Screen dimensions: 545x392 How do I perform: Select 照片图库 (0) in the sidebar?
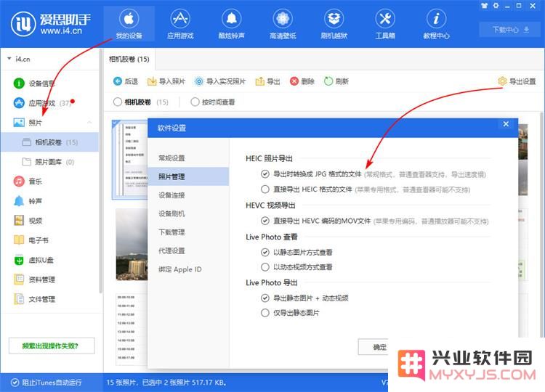pos(49,162)
